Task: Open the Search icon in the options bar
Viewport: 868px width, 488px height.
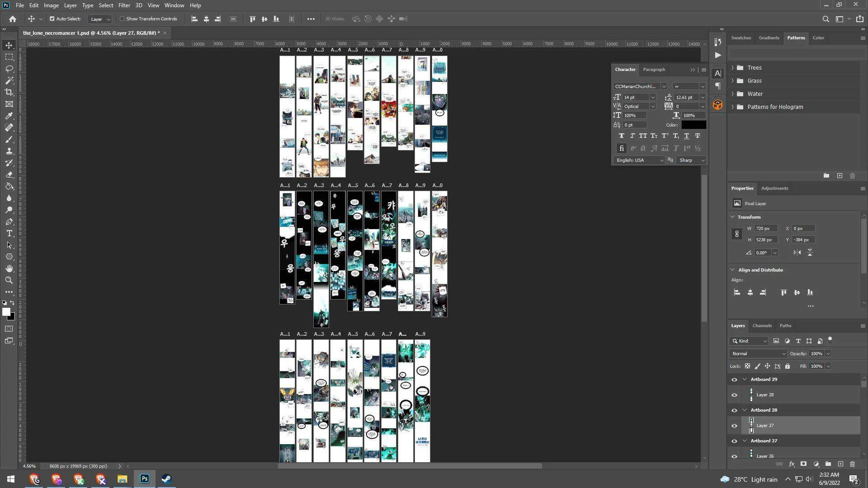Action: pyautogui.click(x=826, y=19)
